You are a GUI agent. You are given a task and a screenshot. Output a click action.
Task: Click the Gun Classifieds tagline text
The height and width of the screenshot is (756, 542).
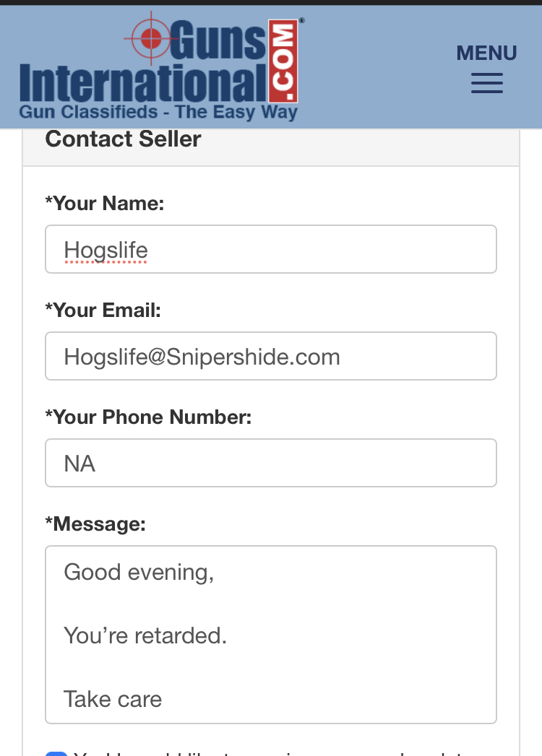click(x=158, y=113)
